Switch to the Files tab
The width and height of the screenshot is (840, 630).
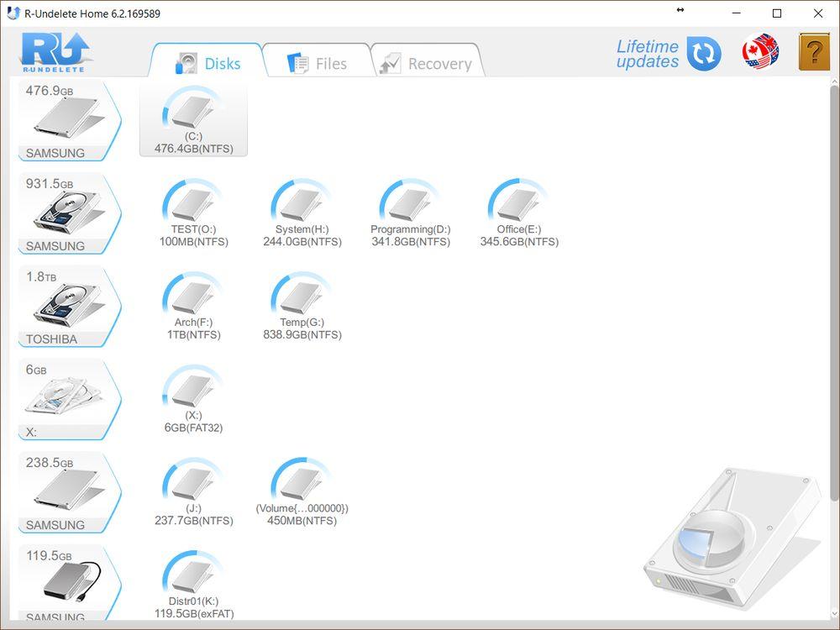pyautogui.click(x=318, y=61)
